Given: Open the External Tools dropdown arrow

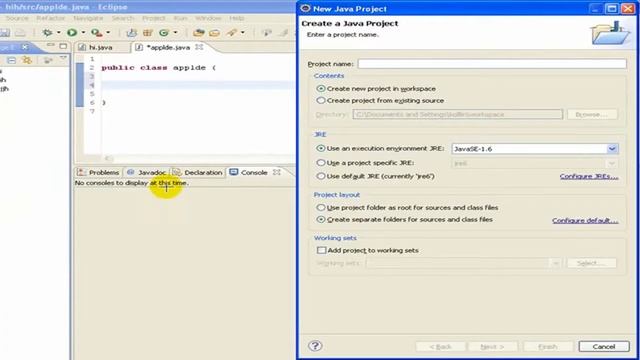Looking at the screenshot, I should [x=108, y=33].
